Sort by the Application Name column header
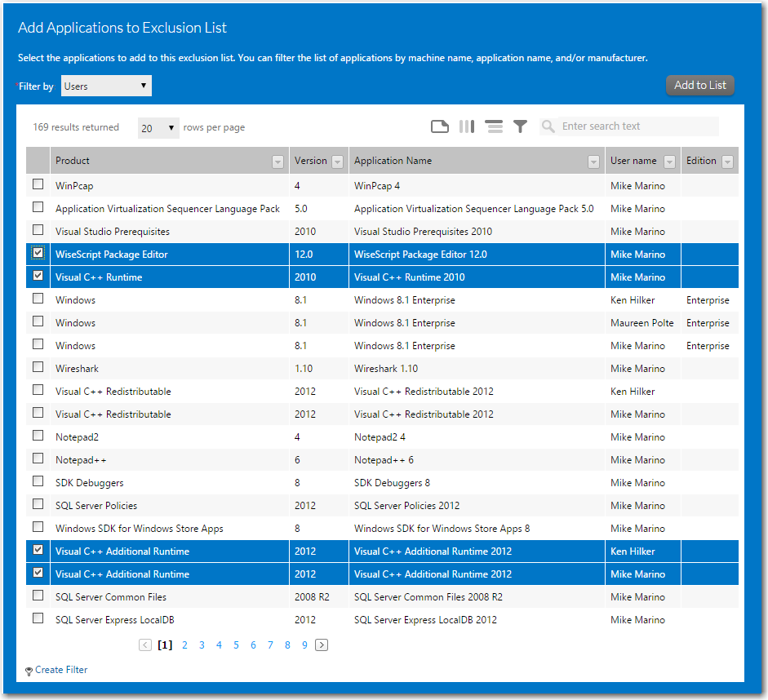This screenshot has width=768, height=700. 393,161
